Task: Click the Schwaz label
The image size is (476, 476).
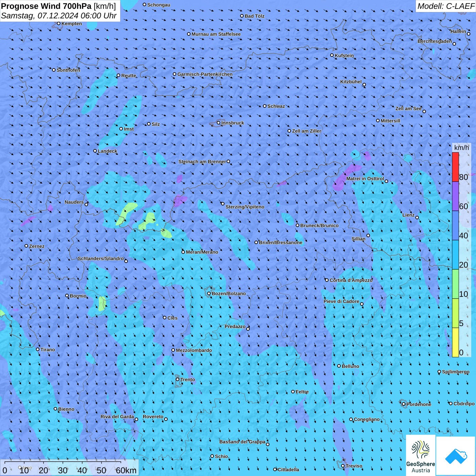Action: click(276, 106)
